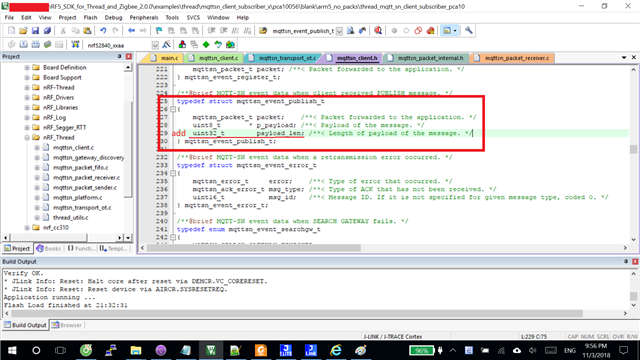Insert a breakpoint with the grey circle icon

tap(394, 31)
